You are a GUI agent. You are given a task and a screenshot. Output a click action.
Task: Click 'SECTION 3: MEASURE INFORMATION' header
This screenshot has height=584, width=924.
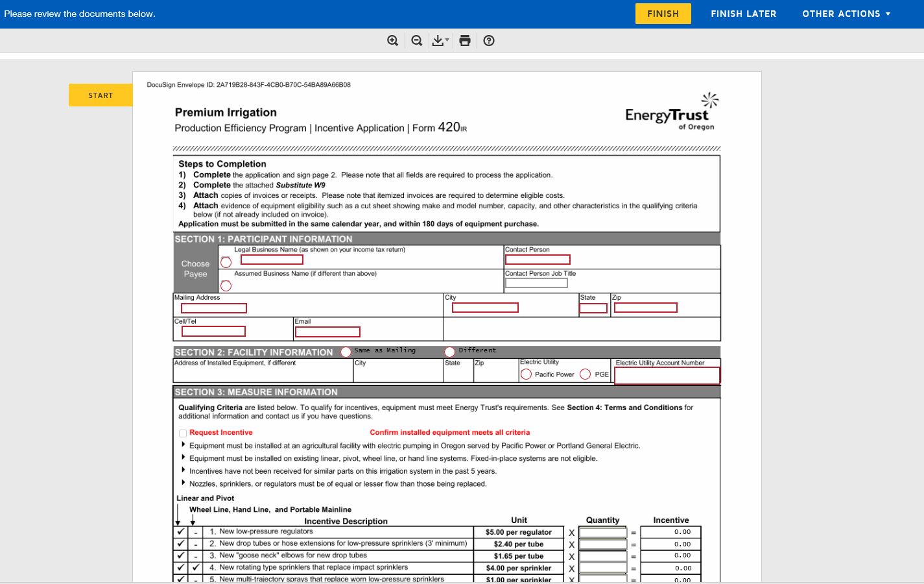click(x=256, y=392)
